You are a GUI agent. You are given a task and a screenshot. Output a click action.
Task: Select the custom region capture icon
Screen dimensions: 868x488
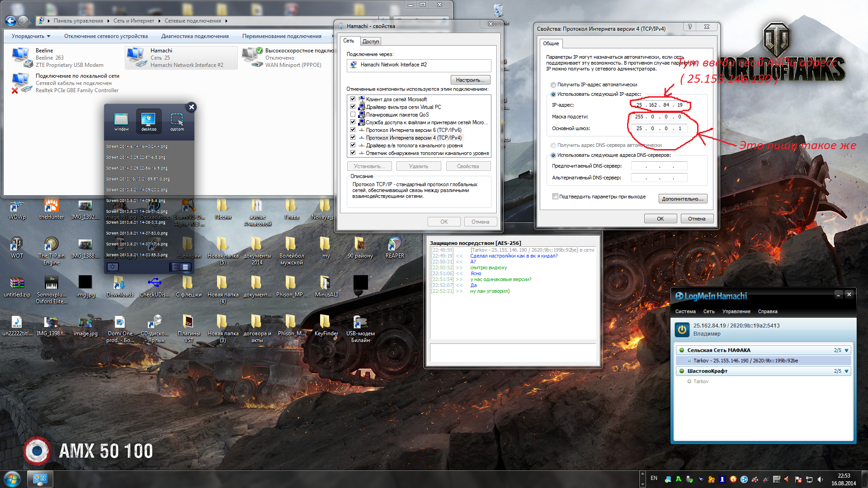pos(177,121)
